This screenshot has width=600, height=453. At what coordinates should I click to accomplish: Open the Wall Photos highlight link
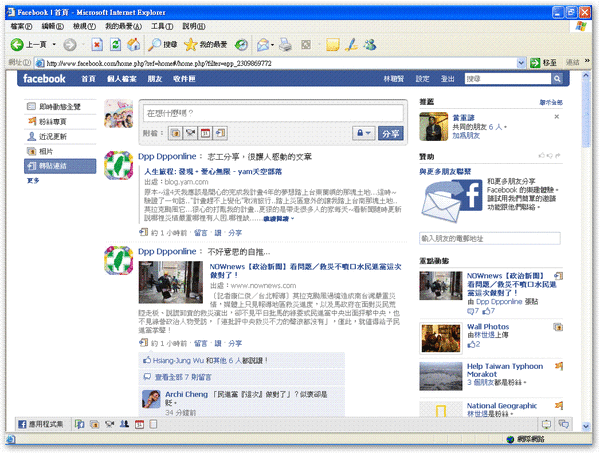click(x=488, y=326)
